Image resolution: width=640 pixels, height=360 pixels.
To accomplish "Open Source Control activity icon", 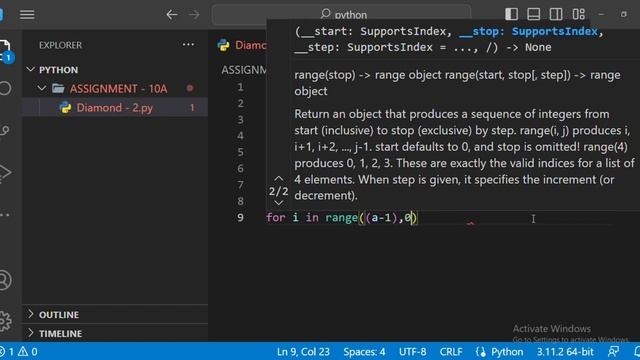I will pos(5,131).
